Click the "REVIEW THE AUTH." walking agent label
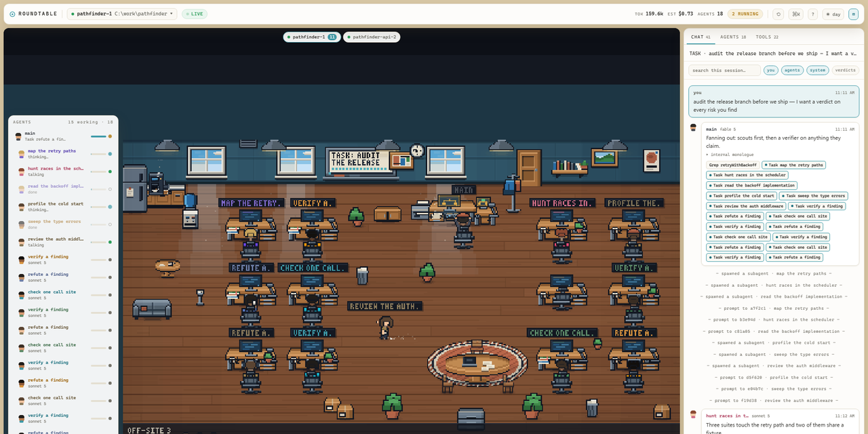 [384, 306]
